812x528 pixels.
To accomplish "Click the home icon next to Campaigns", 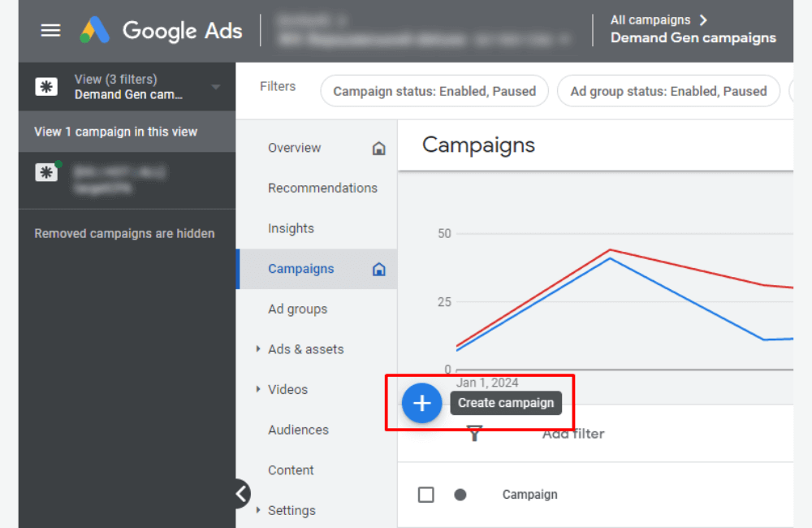I will [x=378, y=268].
